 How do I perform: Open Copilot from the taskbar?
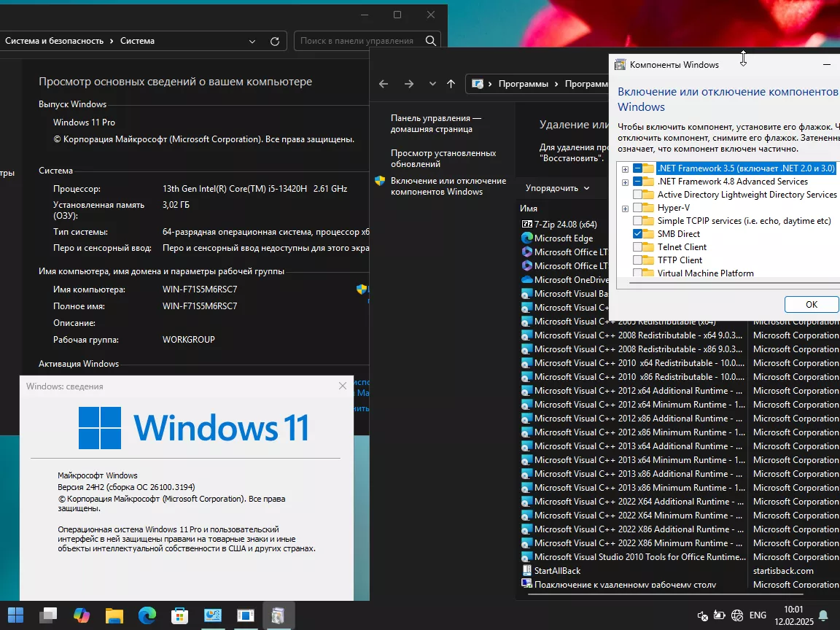click(x=82, y=615)
